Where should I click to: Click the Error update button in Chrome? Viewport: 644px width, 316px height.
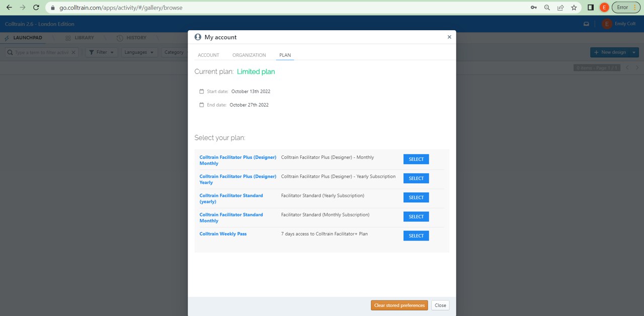tap(626, 8)
